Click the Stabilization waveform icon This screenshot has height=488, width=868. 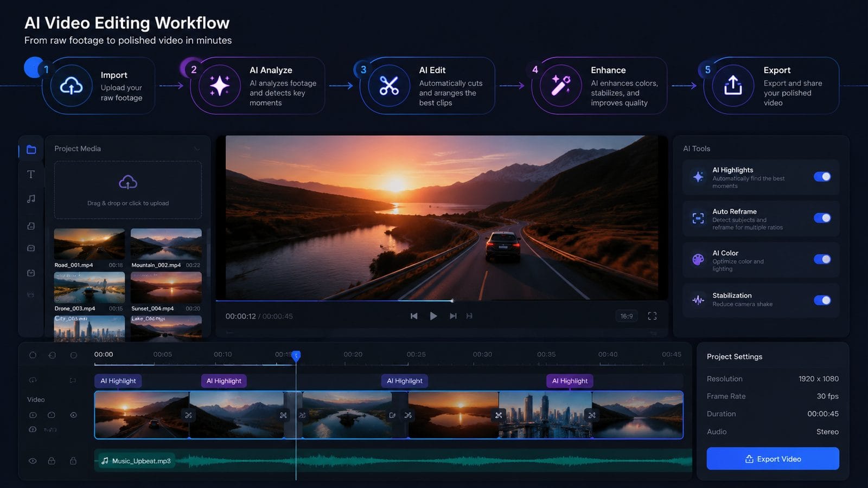coord(698,300)
